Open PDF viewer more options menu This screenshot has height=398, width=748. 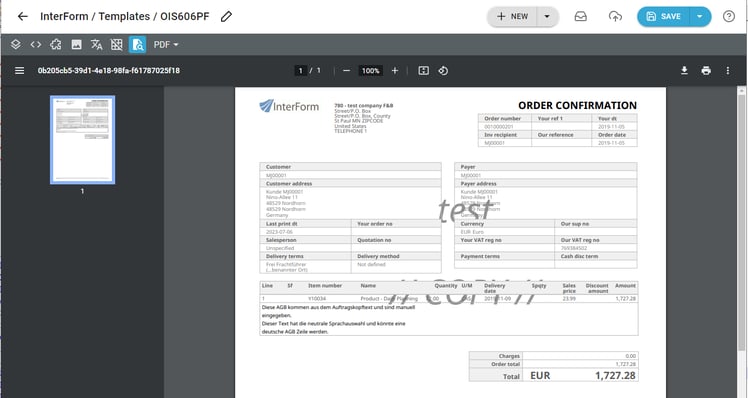click(727, 71)
